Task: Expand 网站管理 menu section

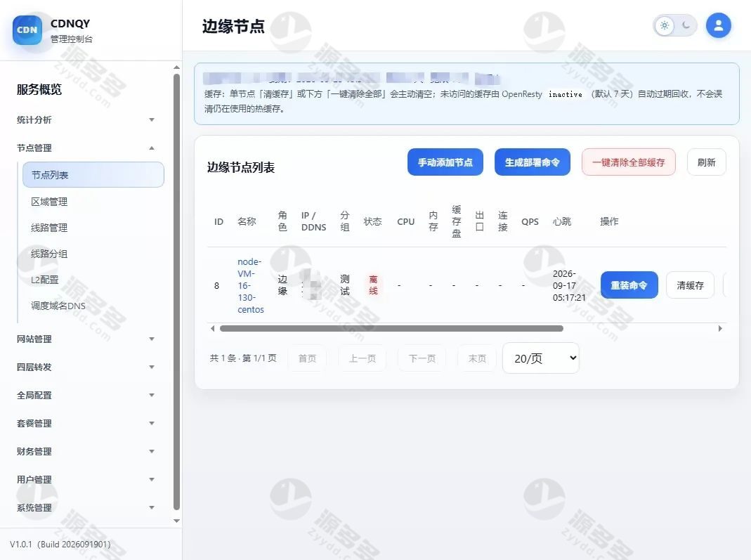Action: (x=86, y=339)
